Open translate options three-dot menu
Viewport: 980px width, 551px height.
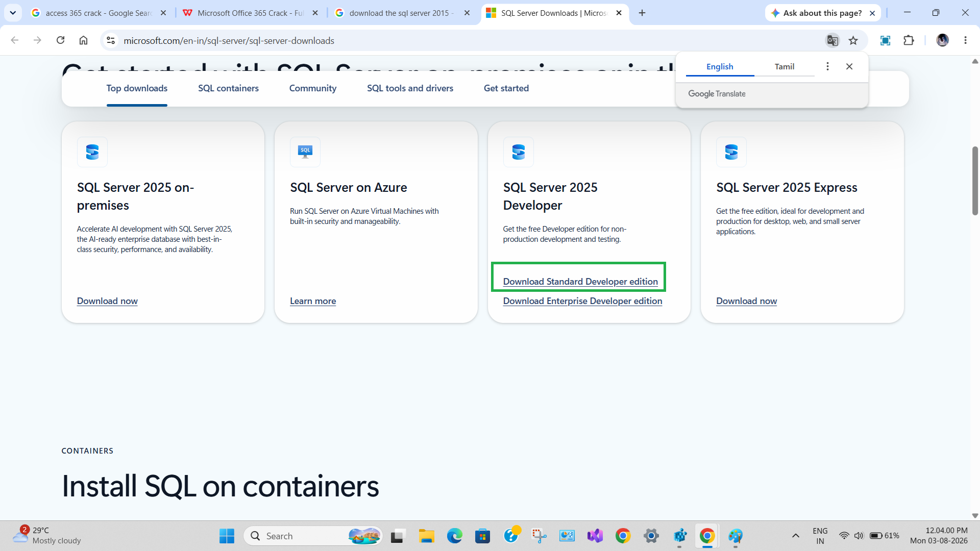pyautogui.click(x=827, y=66)
